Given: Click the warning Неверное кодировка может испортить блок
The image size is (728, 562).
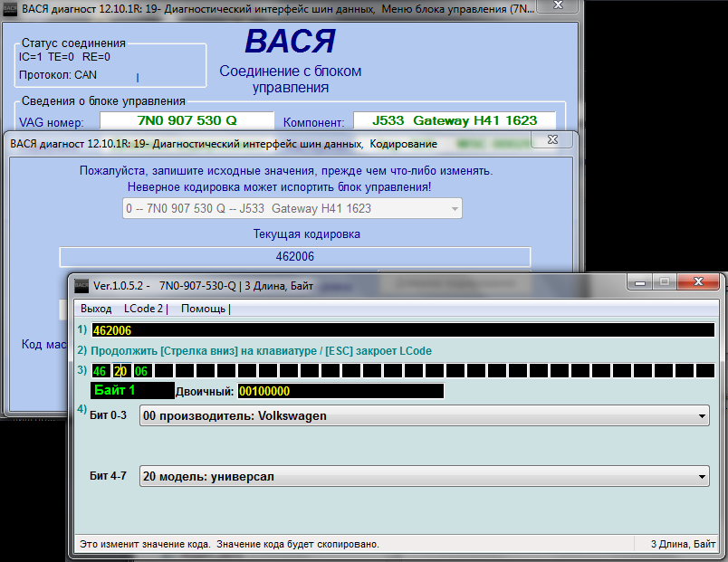Looking at the screenshot, I should click(279, 187).
